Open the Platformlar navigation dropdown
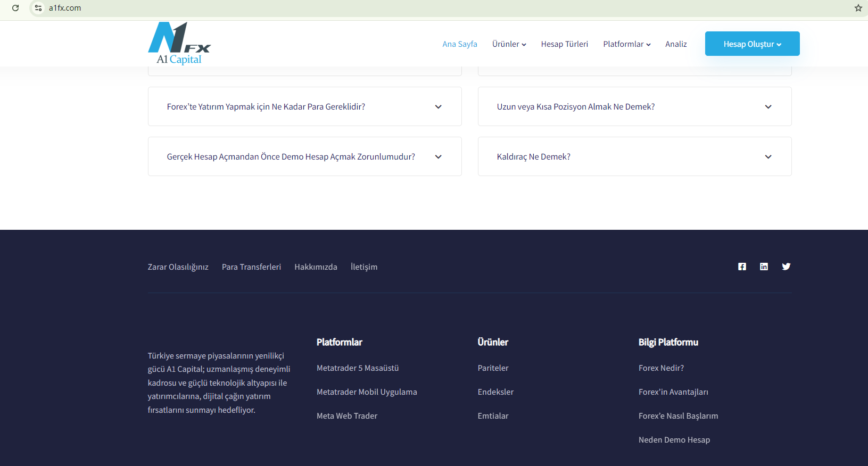This screenshot has width=868, height=466. (x=627, y=44)
